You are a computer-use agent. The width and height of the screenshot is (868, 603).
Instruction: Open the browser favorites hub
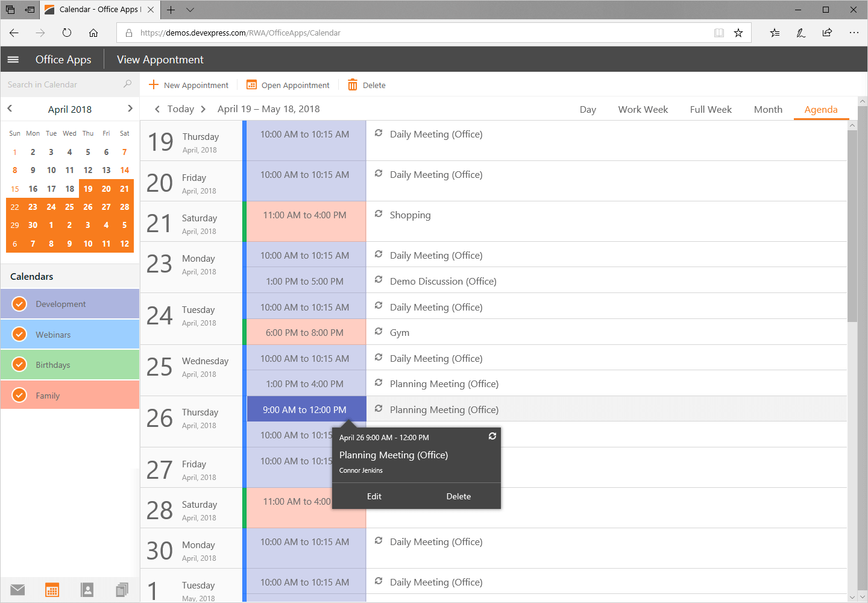(775, 33)
